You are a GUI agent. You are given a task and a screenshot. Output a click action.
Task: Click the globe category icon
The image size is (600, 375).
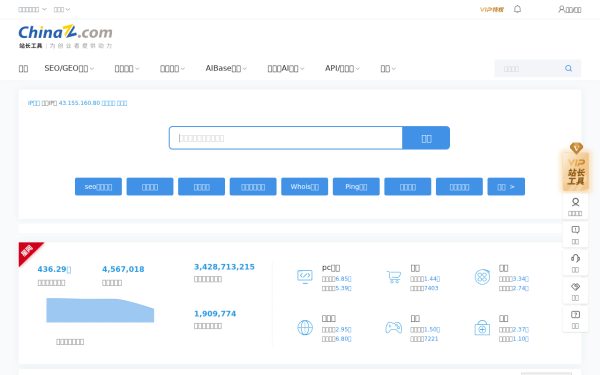tap(305, 328)
